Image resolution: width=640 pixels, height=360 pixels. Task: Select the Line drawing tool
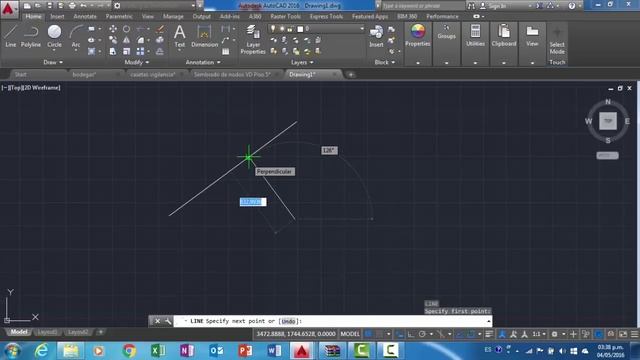tap(11, 36)
